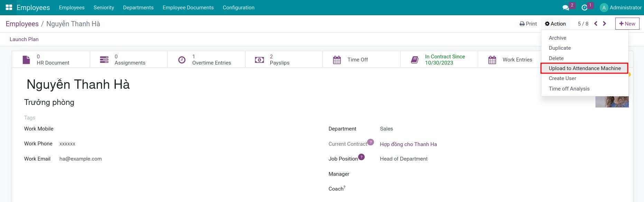This screenshot has width=644, height=202.
Task: Click the Payslips money icon
Action: (259, 60)
